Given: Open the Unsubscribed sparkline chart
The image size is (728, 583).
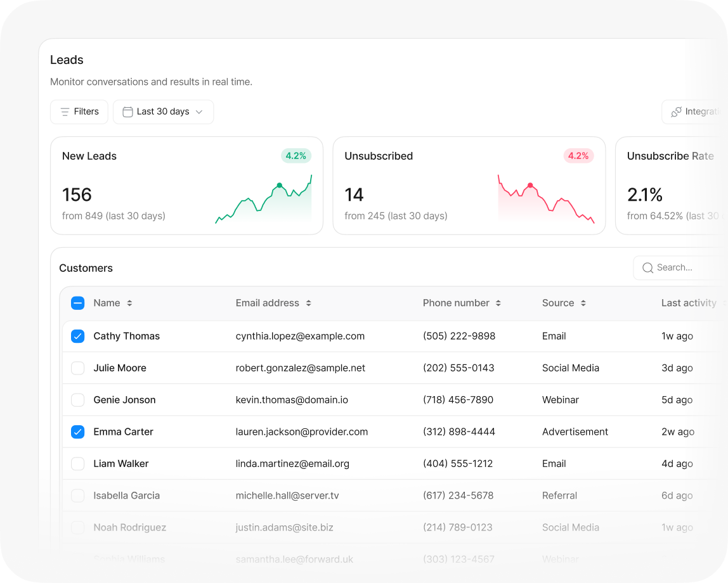Looking at the screenshot, I should (546, 199).
